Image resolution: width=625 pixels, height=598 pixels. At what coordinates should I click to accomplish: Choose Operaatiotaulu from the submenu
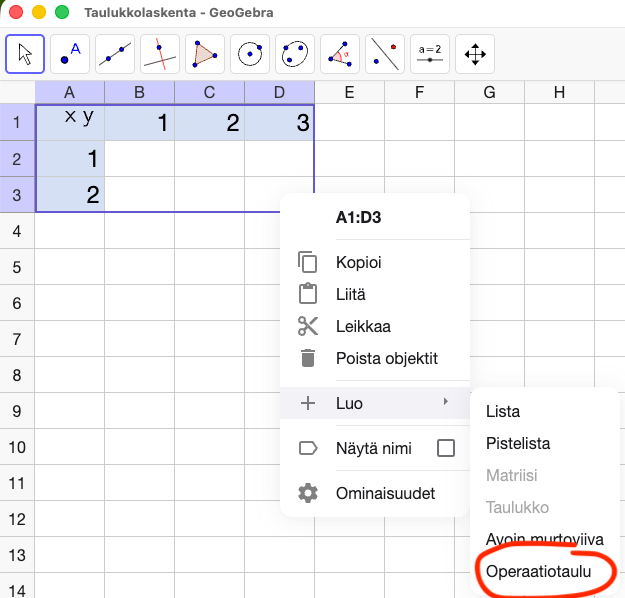pyautogui.click(x=538, y=571)
